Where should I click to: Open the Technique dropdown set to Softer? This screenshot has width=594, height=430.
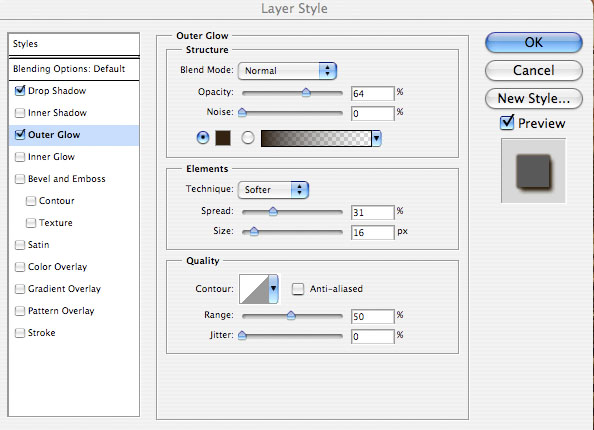[273, 190]
